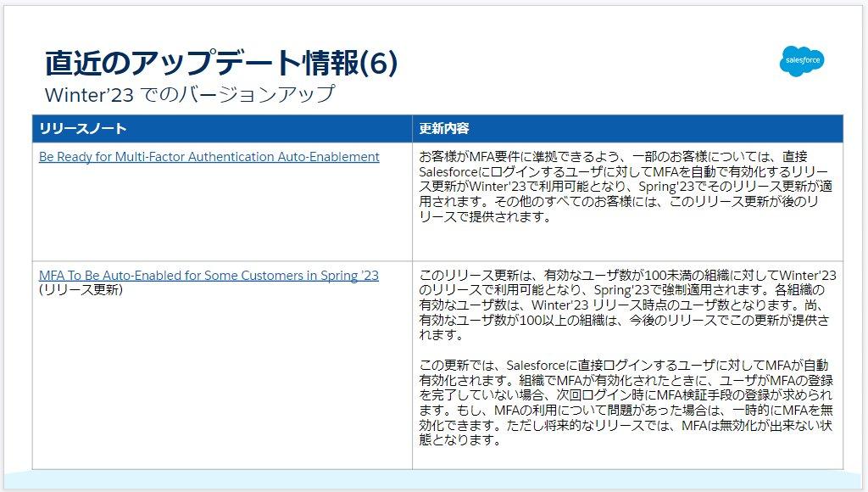Open the MFA To Be Auto-Enabled for Some Customers link
868x492 pixels.
point(209,276)
